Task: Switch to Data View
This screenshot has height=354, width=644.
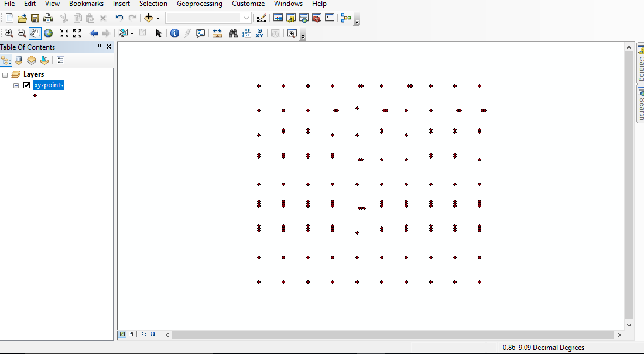Action: (x=122, y=334)
